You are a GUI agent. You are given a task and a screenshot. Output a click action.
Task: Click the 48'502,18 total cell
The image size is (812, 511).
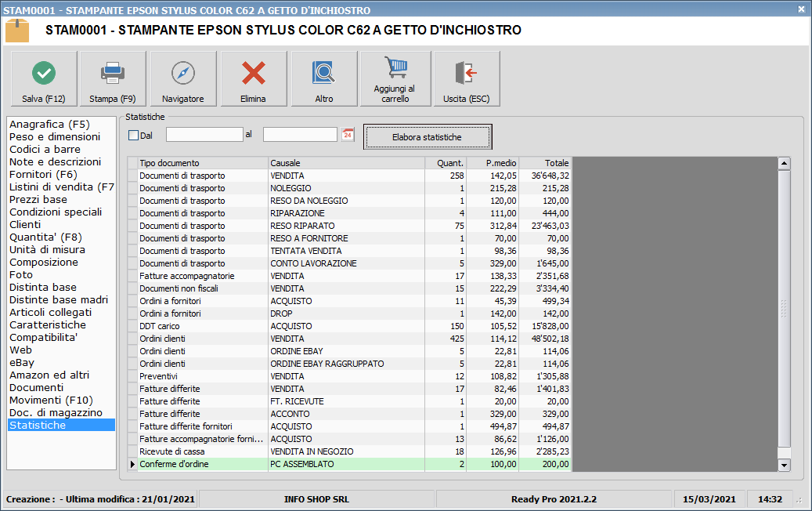click(x=545, y=339)
